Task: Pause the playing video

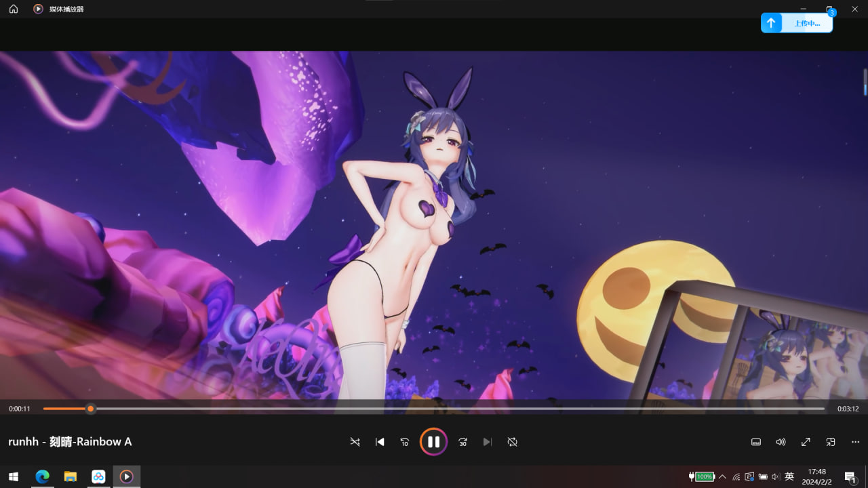Action: [433, 442]
